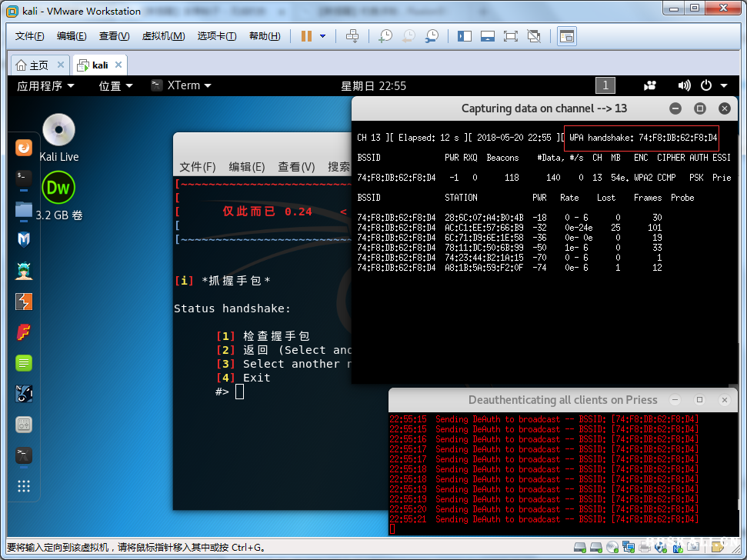The image size is (747, 560).
Task: Open the green Leafpad notes icon
Action: point(24,363)
